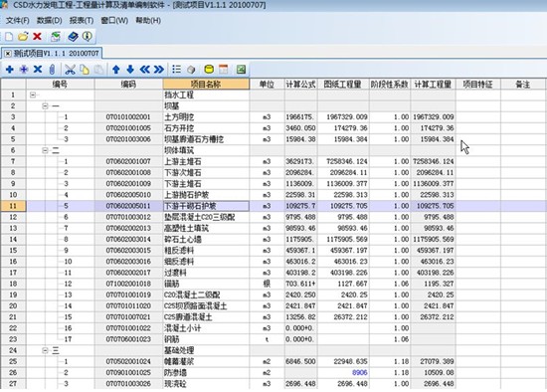The height and width of the screenshot is (392, 547).
Task: Click the 下游干砌石护坡 name cell
Action: point(206,206)
